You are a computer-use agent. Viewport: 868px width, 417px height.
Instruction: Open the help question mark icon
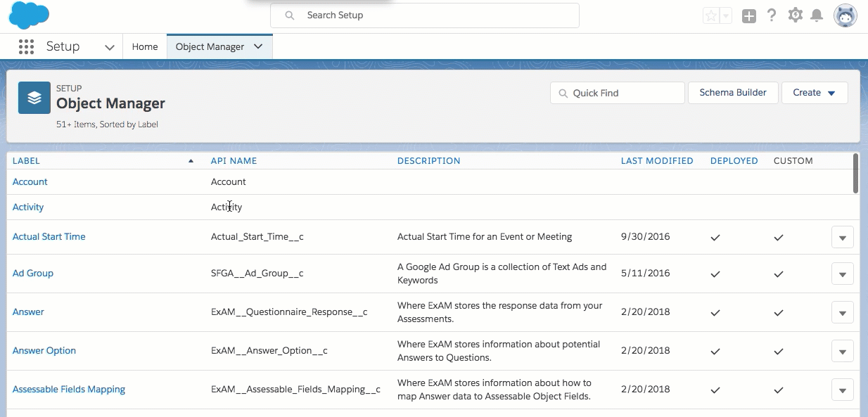tap(772, 15)
